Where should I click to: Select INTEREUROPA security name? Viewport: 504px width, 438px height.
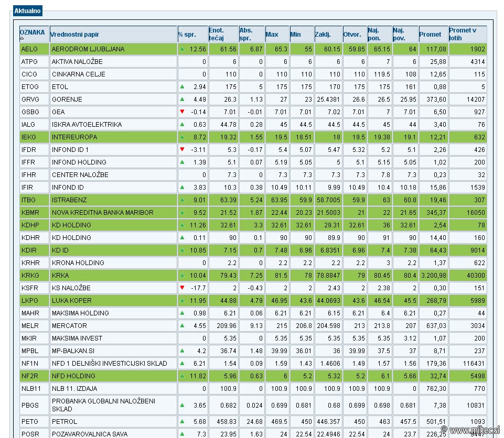click(74, 137)
